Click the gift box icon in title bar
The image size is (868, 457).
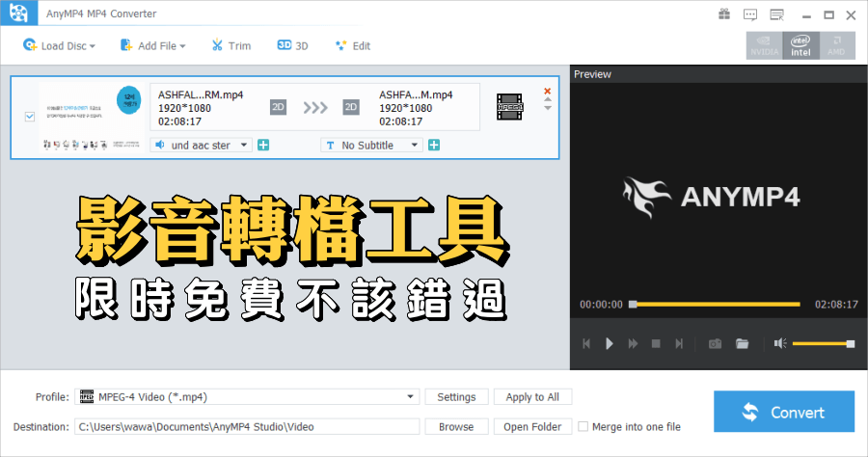(724, 14)
